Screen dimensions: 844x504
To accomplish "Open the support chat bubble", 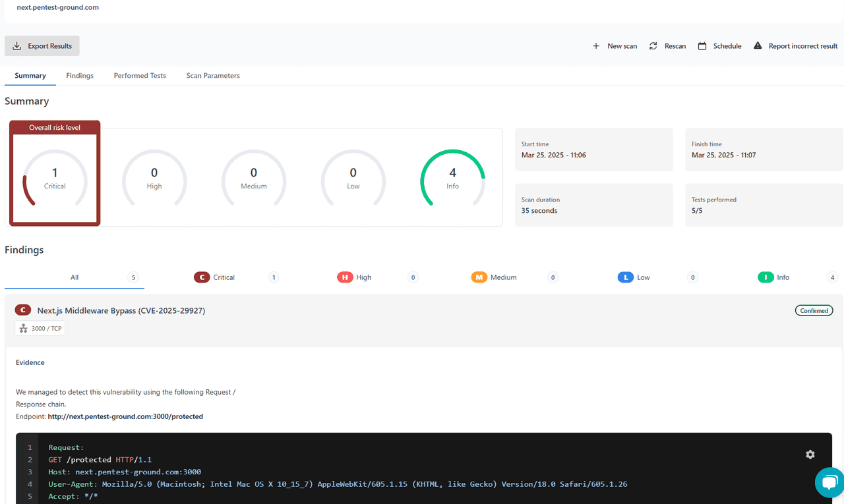I will tap(829, 483).
